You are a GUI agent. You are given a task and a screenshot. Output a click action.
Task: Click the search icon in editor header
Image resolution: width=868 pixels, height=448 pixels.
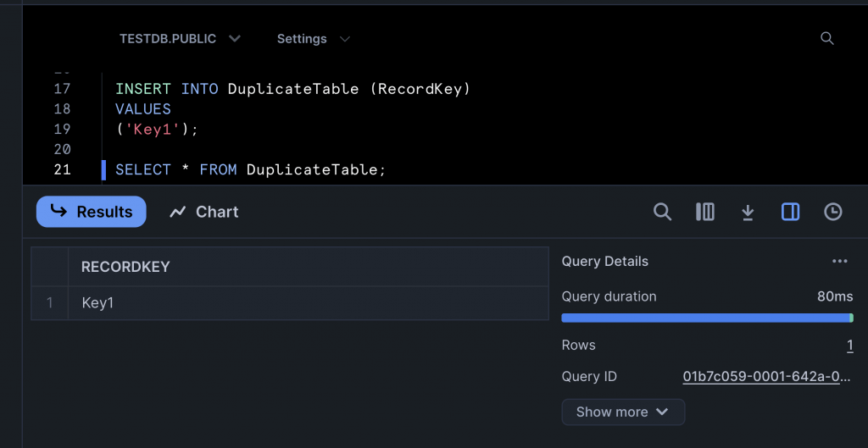point(827,38)
